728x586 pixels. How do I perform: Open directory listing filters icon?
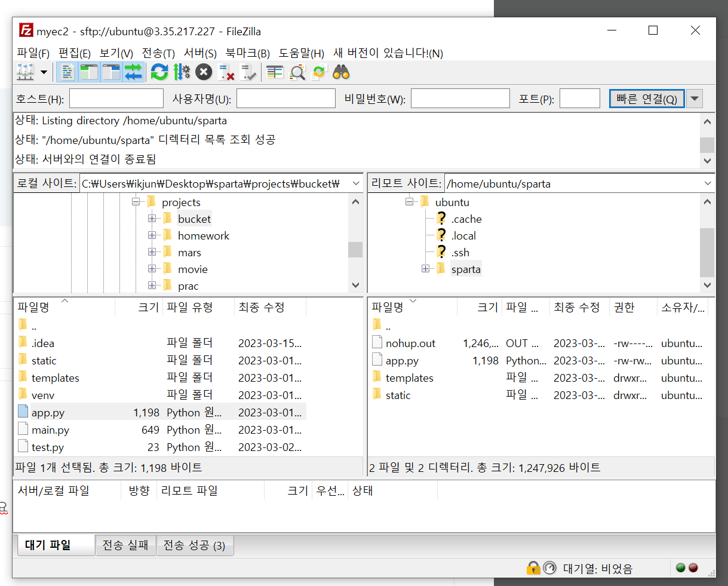tap(275, 72)
